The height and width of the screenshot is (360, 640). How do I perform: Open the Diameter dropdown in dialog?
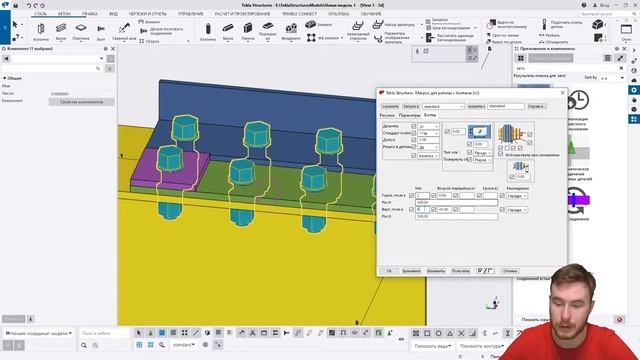tap(429, 126)
